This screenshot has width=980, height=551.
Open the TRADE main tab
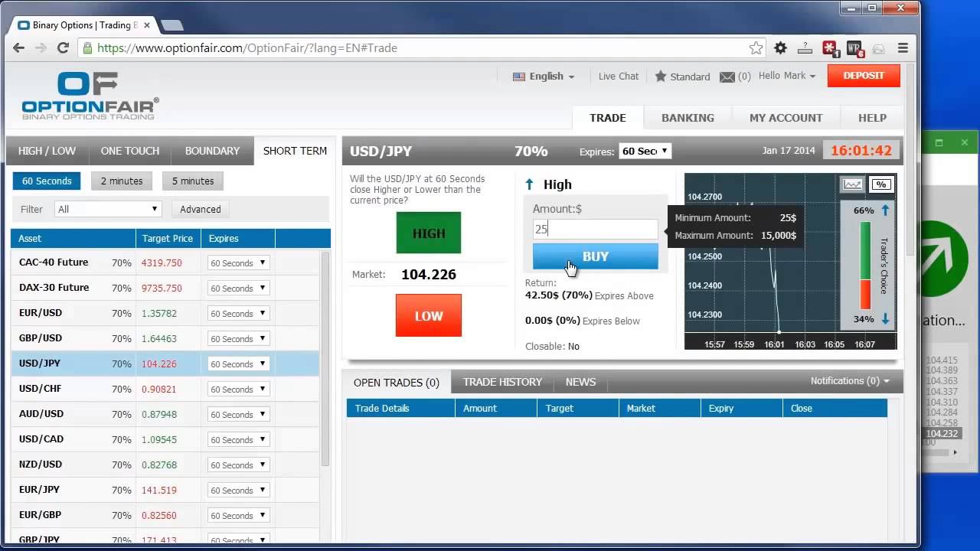[608, 118]
